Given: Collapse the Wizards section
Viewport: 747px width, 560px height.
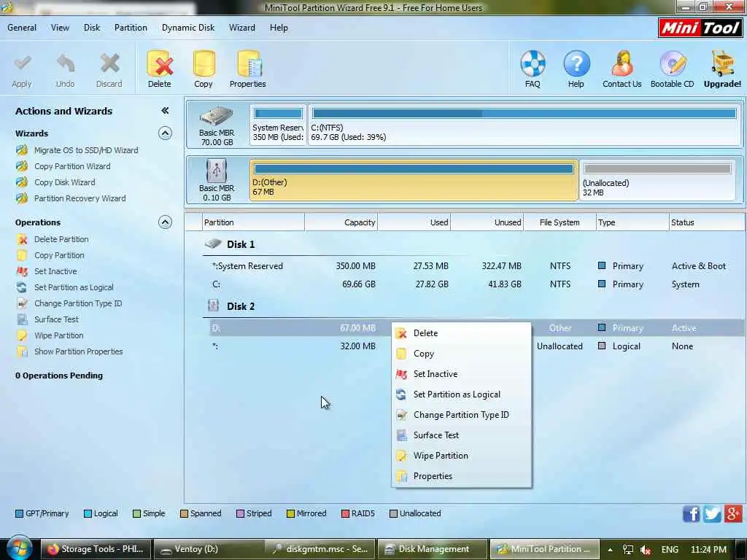Looking at the screenshot, I should coord(165,133).
